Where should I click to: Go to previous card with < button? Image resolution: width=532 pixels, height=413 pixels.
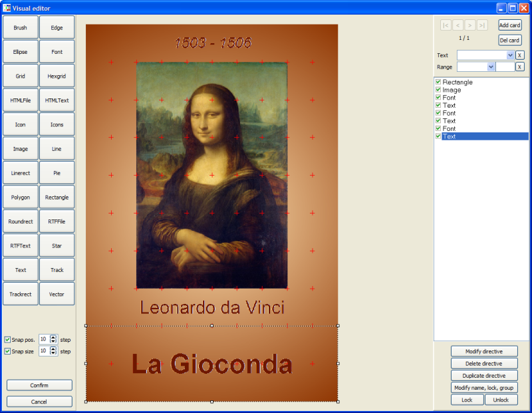tap(458, 25)
